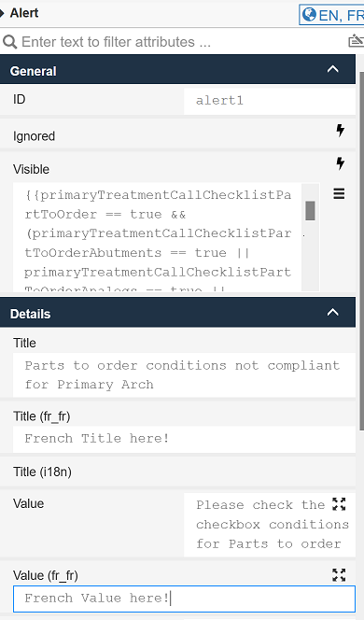
Task: Click the expand icon for Value (fr_fr)
Action: (x=339, y=575)
